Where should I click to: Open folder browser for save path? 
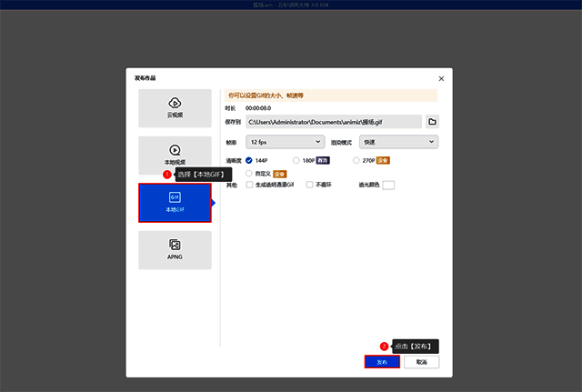[432, 121]
